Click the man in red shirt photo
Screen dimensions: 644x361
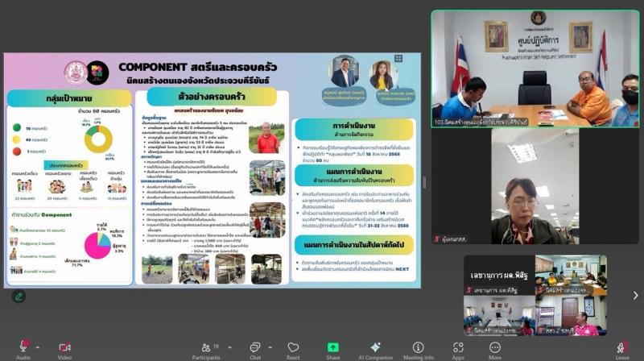pyautogui.click(x=267, y=138)
